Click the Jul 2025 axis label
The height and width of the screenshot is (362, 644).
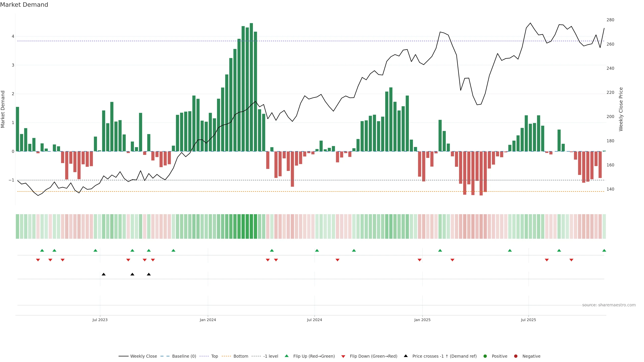[528, 320]
